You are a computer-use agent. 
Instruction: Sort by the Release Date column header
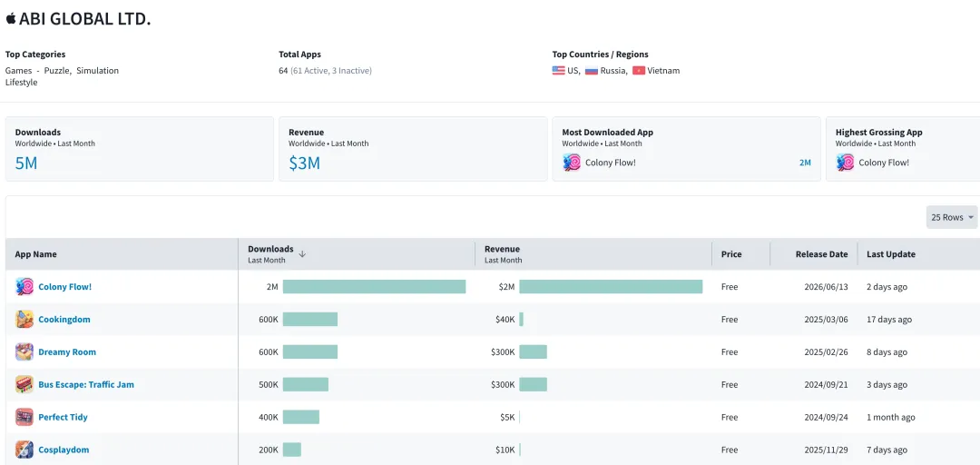[821, 254]
